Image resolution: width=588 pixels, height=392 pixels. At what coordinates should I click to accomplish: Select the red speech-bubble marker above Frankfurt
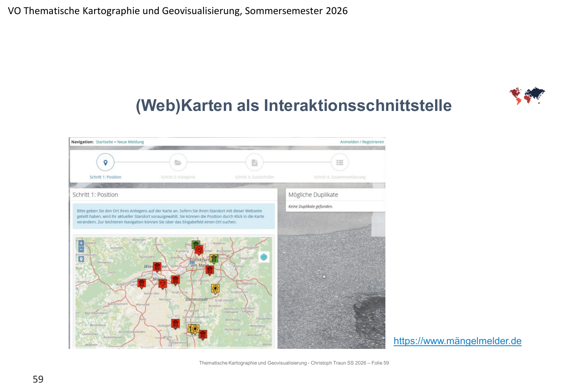pyautogui.click(x=199, y=250)
